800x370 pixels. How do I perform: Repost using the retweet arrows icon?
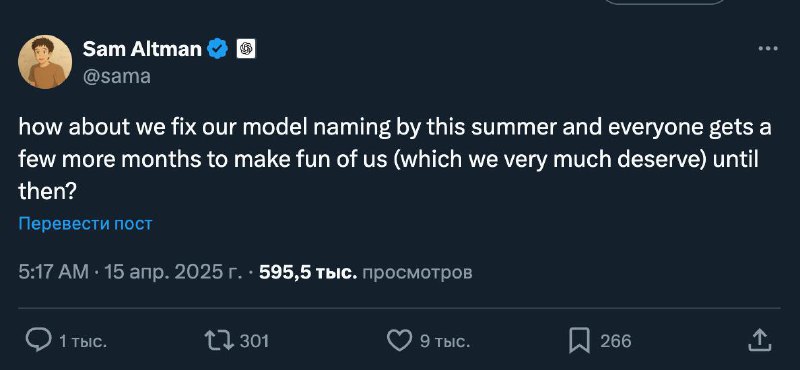pos(219,340)
